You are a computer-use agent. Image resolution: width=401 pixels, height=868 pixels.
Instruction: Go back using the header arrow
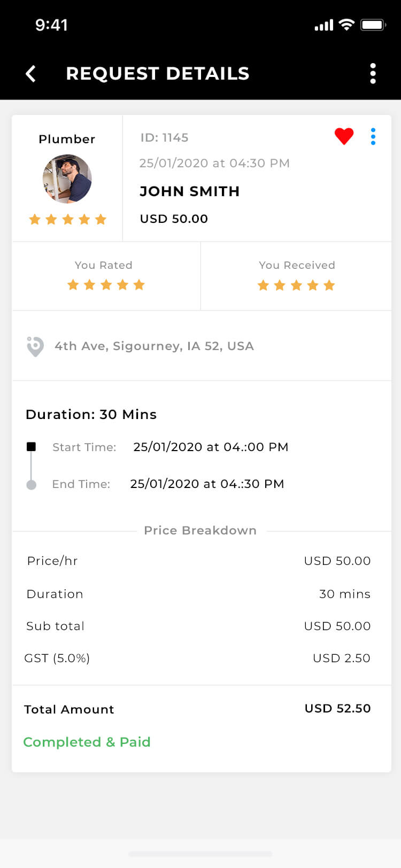[31, 74]
